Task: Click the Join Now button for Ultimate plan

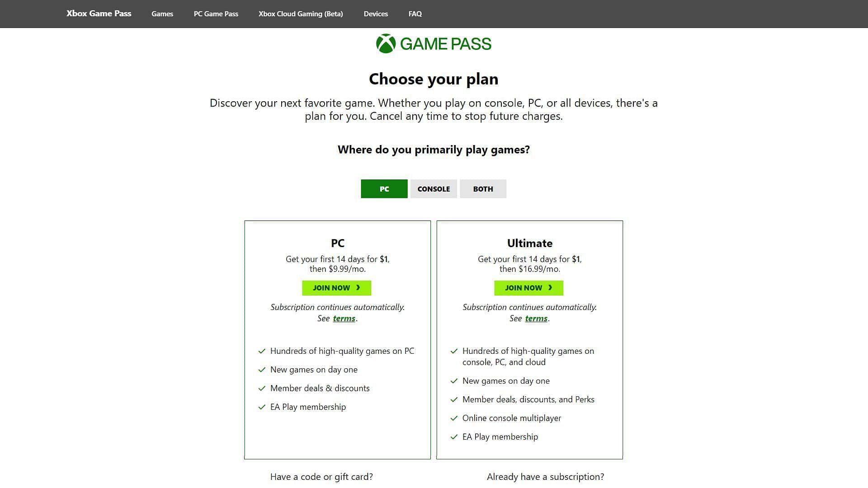Action: (x=528, y=288)
